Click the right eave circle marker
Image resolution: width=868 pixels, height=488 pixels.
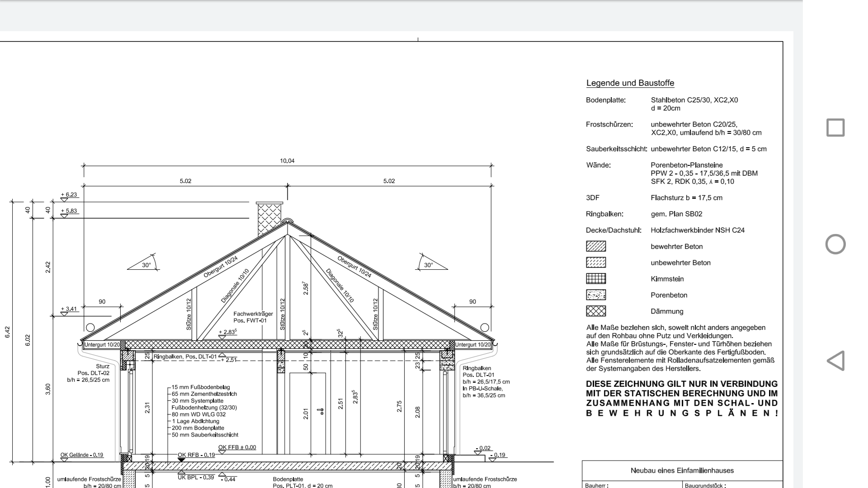[x=485, y=327]
